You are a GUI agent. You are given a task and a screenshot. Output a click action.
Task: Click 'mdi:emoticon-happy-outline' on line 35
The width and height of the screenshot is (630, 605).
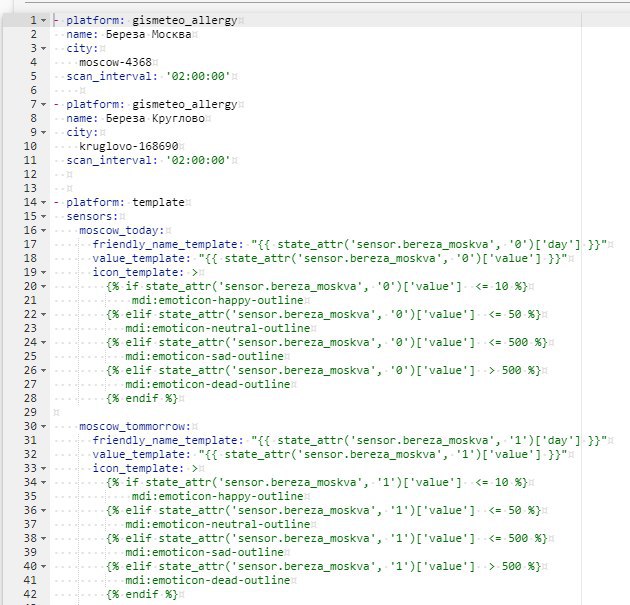tap(217, 497)
